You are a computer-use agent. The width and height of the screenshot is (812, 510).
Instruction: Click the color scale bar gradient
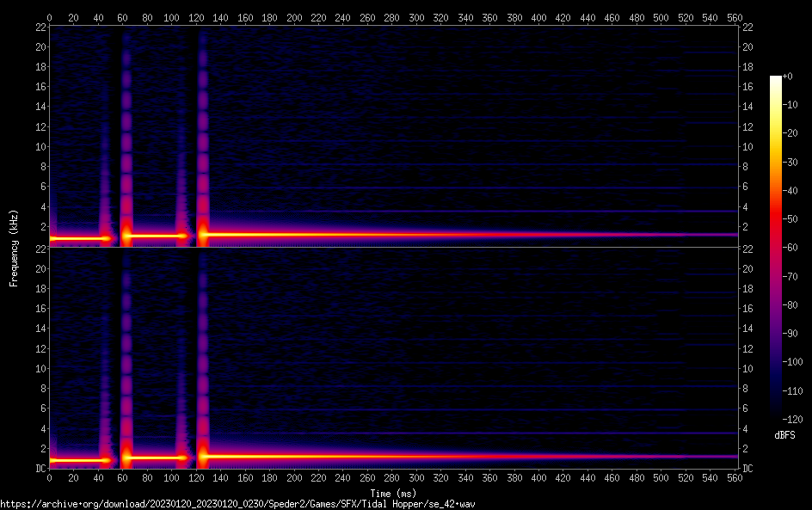coord(776,249)
